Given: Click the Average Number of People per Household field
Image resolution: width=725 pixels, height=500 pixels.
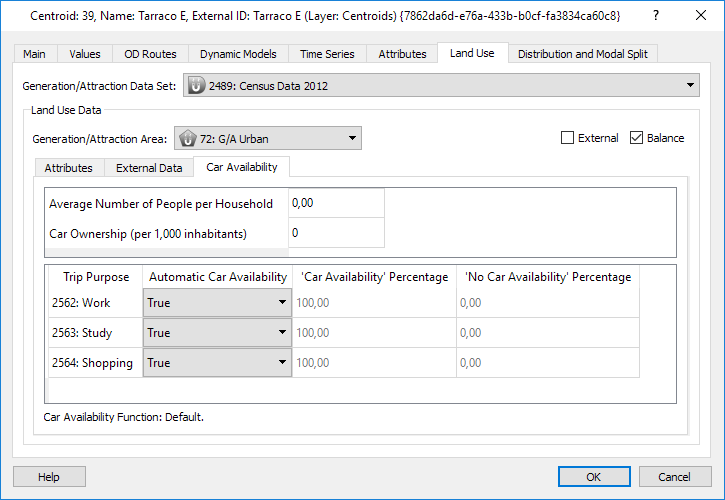Looking at the screenshot, I should [x=336, y=203].
